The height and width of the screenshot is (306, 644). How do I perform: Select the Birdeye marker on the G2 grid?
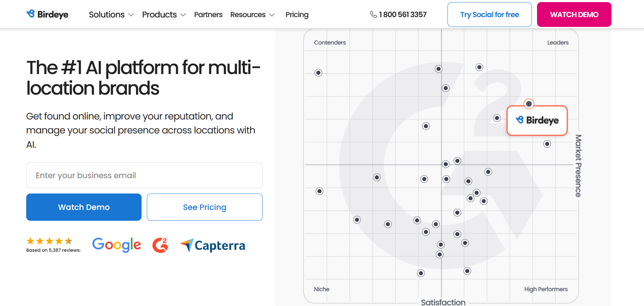tap(537, 121)
